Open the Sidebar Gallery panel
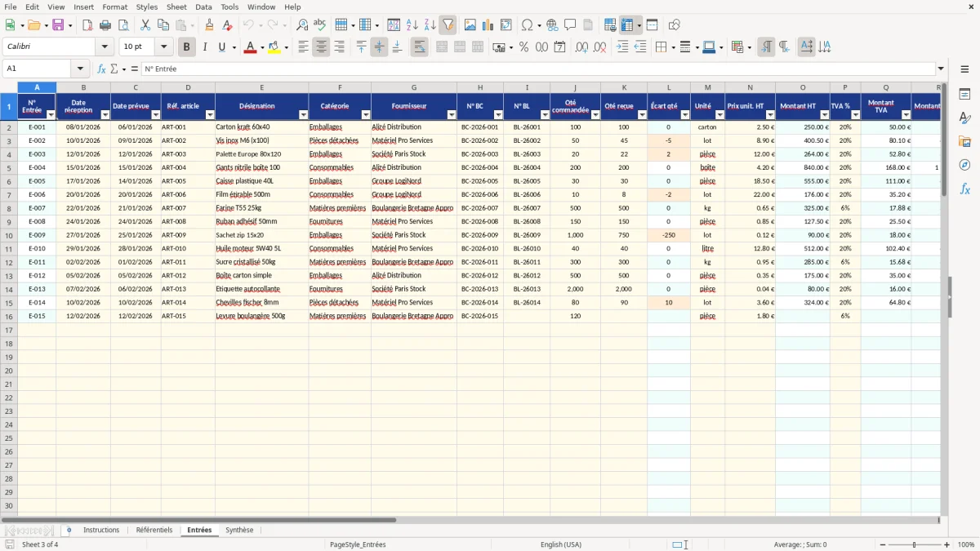 (964, 142)
